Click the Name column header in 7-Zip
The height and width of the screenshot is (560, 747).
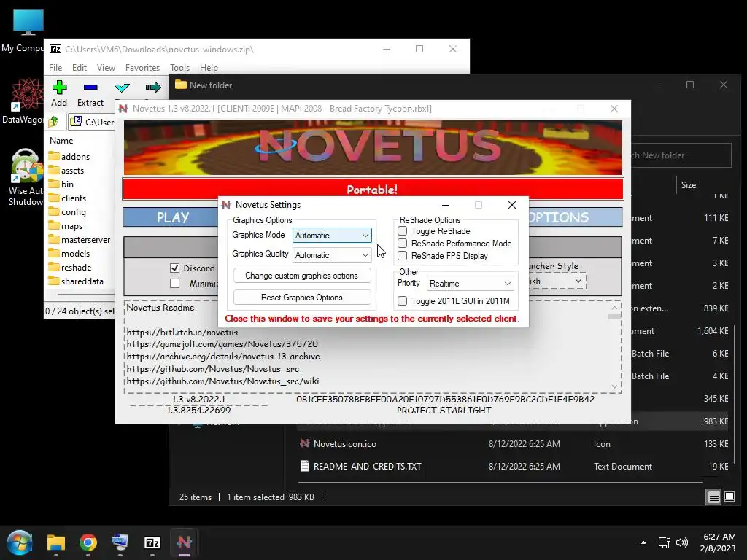[61, 141]
